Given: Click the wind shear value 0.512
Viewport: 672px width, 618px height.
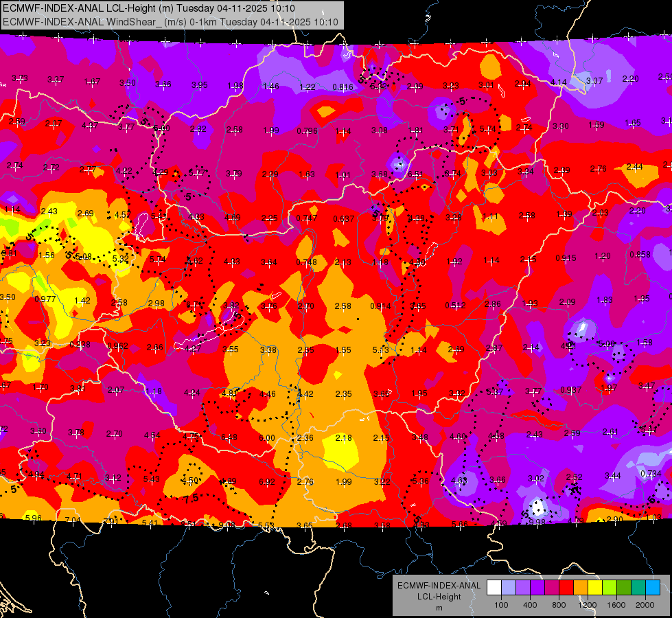Looking at the screenshot, I should 455,305.
